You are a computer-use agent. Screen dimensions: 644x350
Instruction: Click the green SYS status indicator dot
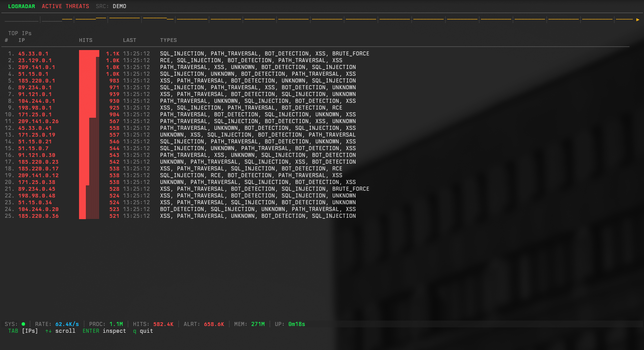23,324
